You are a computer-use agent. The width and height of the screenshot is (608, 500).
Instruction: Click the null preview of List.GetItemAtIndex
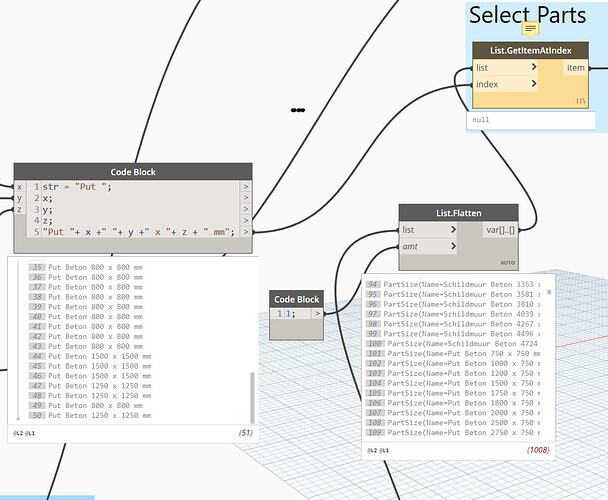tap(530, 120)
